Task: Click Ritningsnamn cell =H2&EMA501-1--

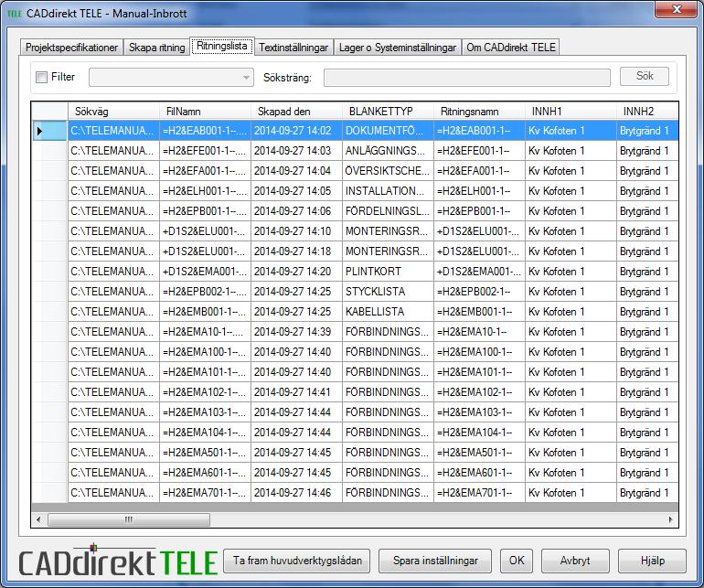Action: [479, 453]
